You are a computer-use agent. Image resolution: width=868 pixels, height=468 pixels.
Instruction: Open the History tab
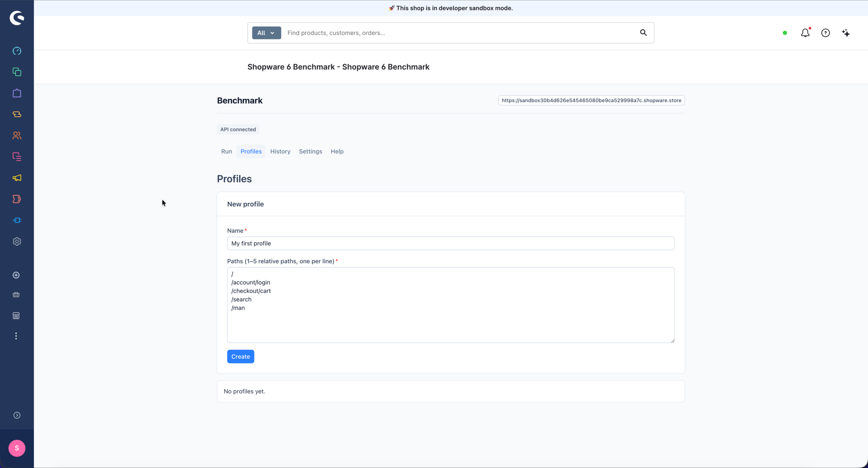tap(280, 151)
